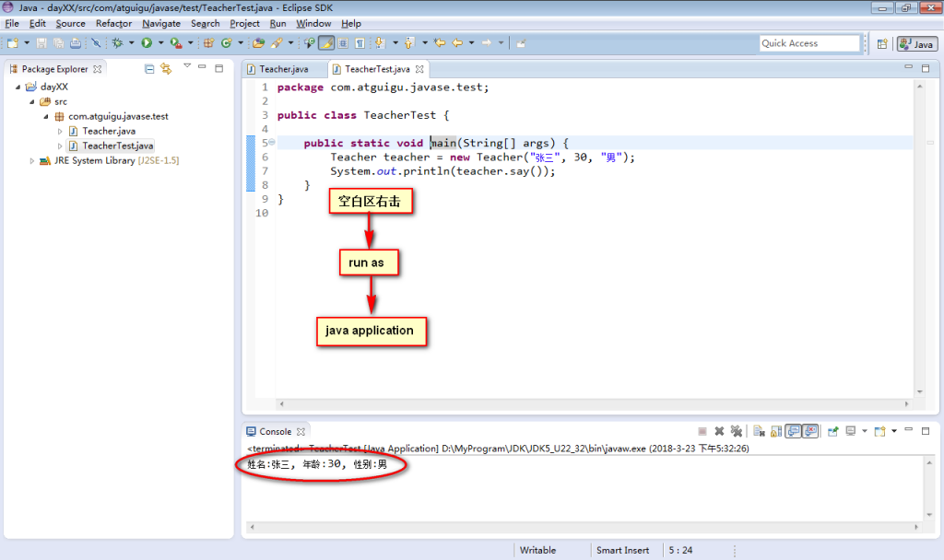Open the Debug button dropdown arrow

(x=132, y=43)
